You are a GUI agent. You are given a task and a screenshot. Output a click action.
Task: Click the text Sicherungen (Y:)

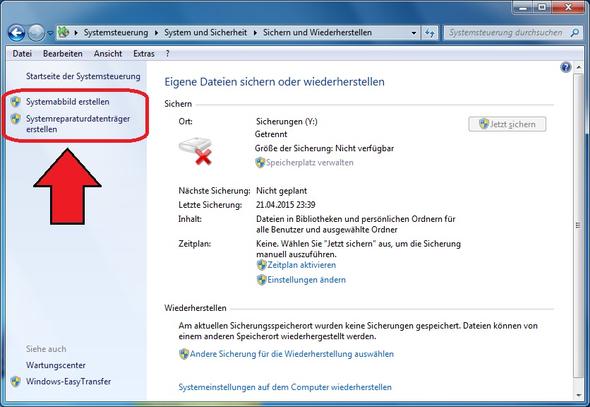(x=287, y=121)
